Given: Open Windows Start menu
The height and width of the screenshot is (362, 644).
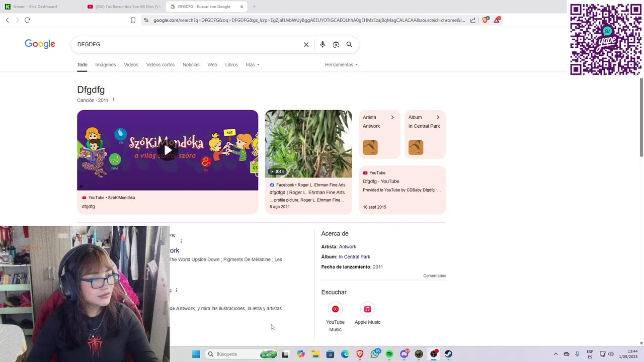Looking at the screenshot, I should pyautogui.click(x=196, y=354).
